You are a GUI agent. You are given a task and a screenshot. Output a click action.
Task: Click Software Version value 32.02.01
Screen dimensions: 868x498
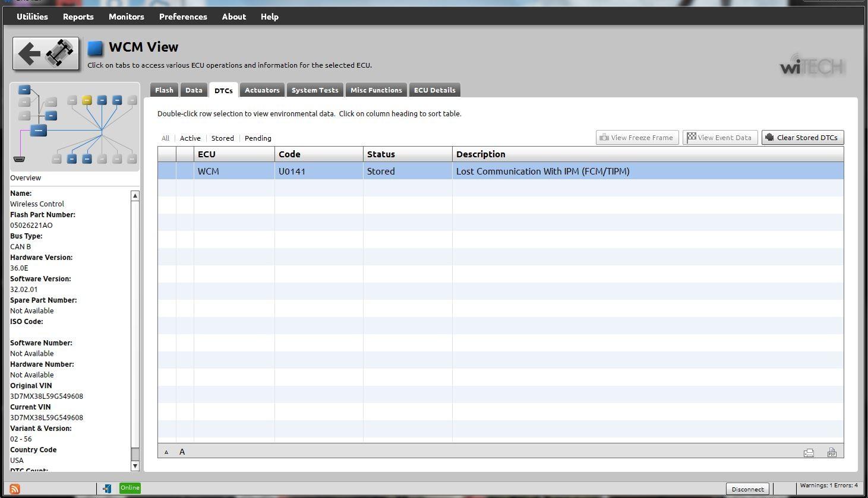[x=24, y=290]
